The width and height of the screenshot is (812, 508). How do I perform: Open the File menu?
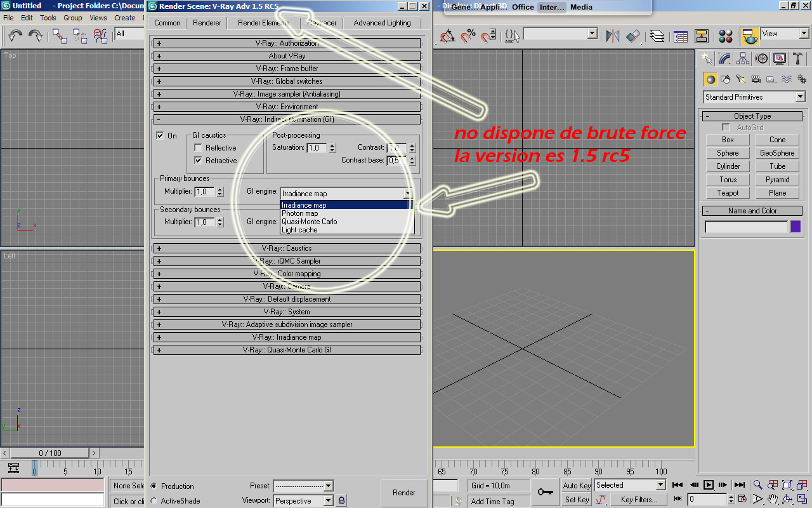[9, 18]
